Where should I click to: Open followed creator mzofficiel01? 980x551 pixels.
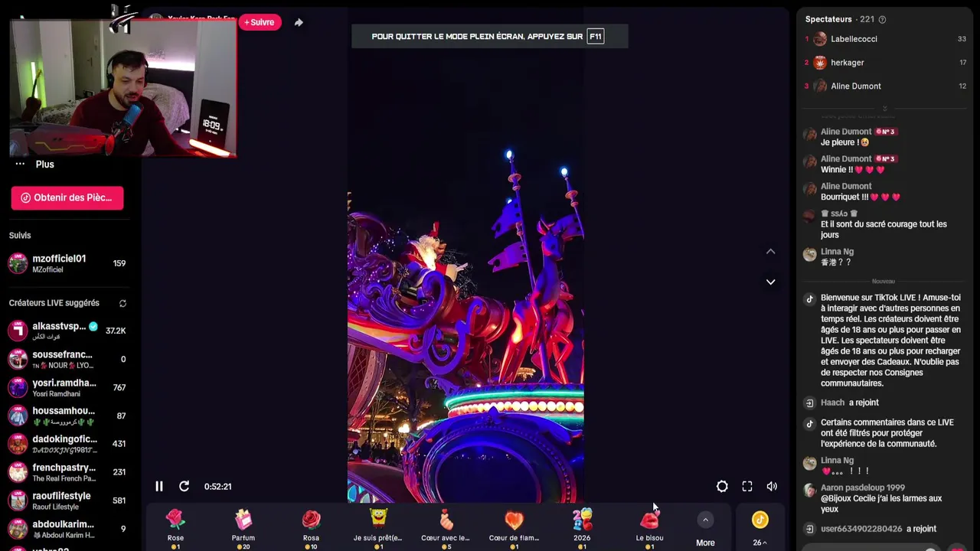pos(67,263)
